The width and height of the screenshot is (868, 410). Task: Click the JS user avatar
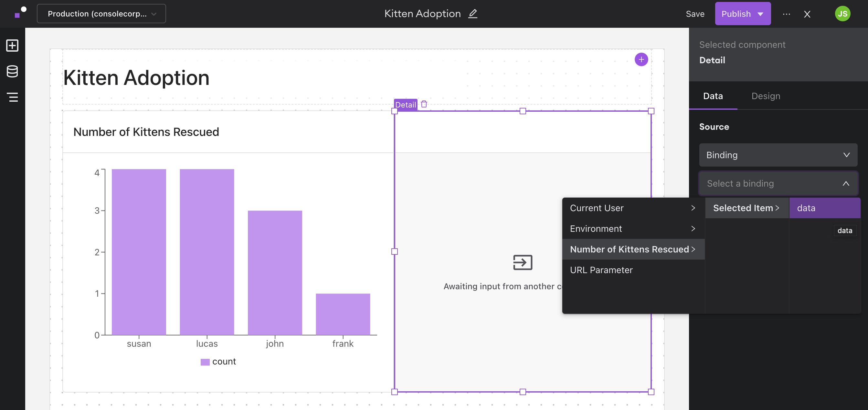842,14
